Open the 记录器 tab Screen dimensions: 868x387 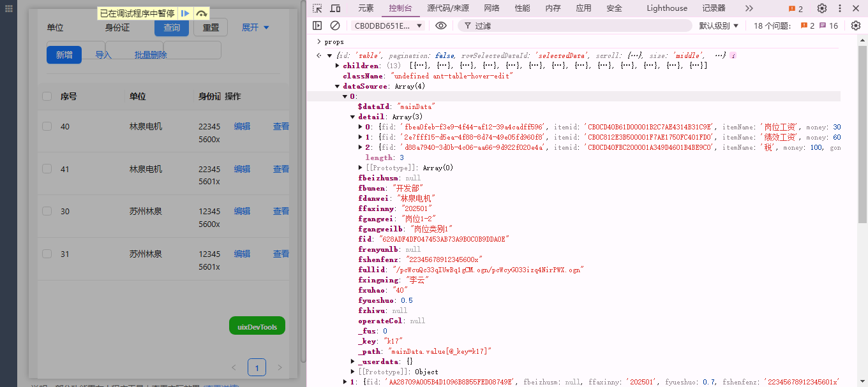(714, 8)
